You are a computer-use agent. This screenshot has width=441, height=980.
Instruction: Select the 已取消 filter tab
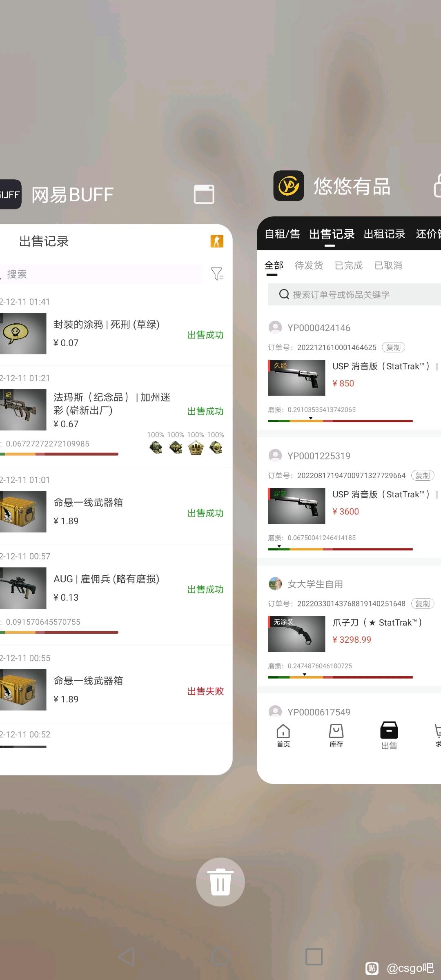tap(388, 265)
